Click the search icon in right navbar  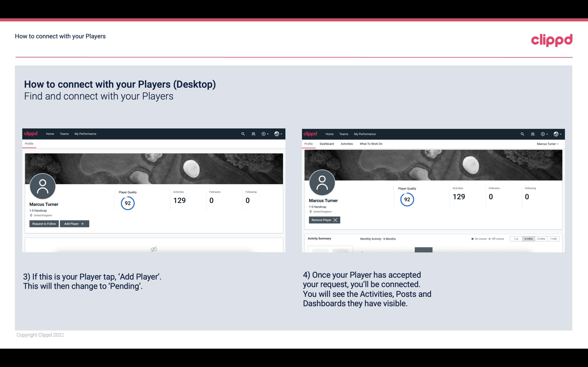[522, 134]
